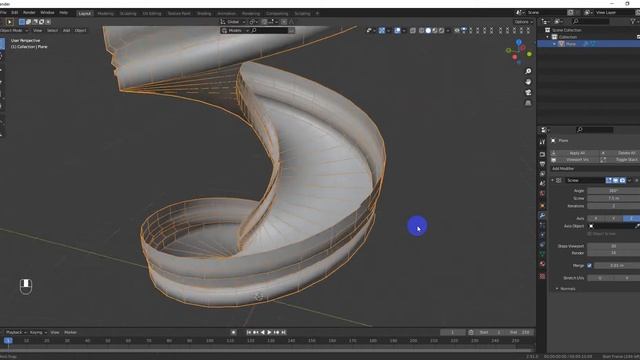The height and width of the screenshot is (360, 640).
Task: Open the Output properties tab icon
Action: 542,164
